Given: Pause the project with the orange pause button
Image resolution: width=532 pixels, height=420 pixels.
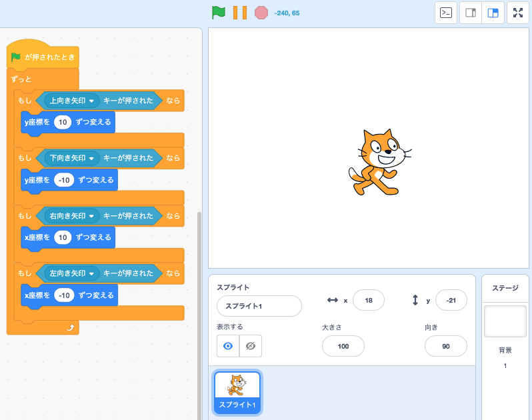Looking at the screenshot, I should click(240, 13).
